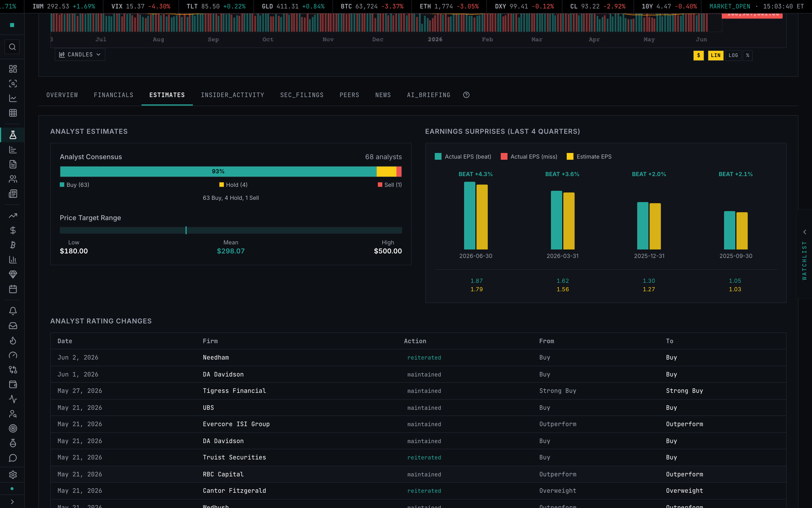
Task: Open the newspaper news sidebar icon
Action: tap(13, 194)
